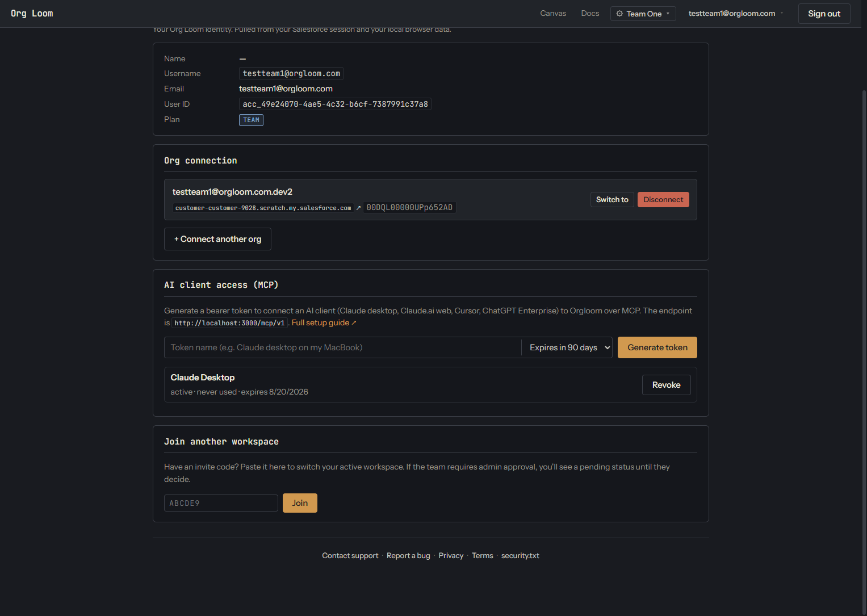Open the Docs page
Image resolution: width=867 pixels, height=616 pixels.
click(x=590, y=14)
